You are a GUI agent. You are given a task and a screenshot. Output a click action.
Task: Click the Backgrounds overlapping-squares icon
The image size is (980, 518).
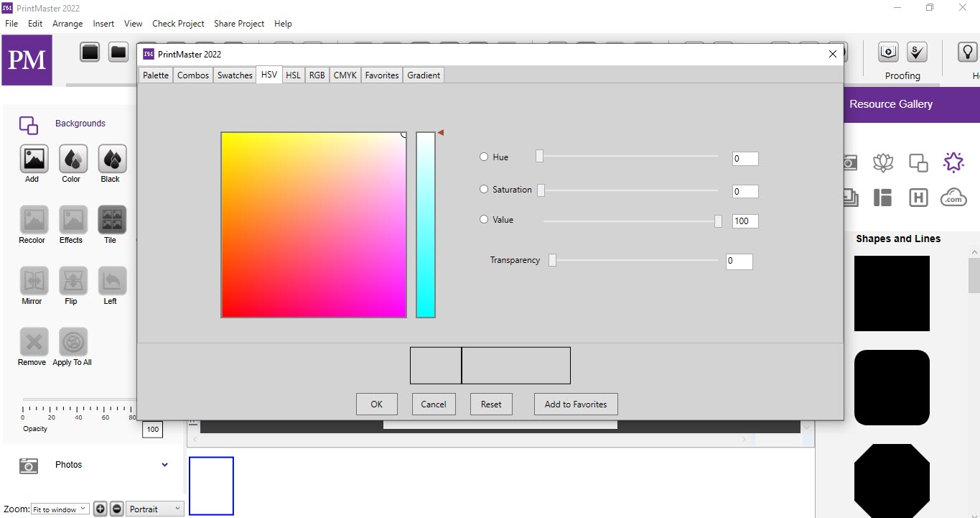click(29, 125)
